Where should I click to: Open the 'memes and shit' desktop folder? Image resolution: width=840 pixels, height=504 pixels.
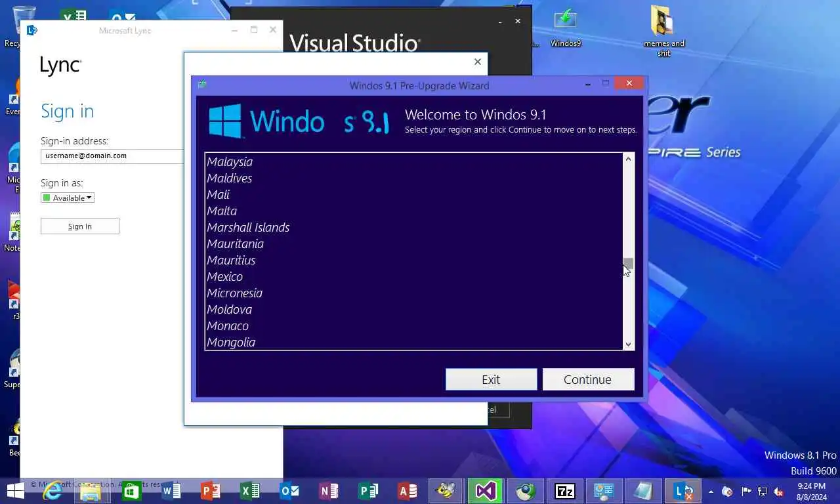(663, 31)
